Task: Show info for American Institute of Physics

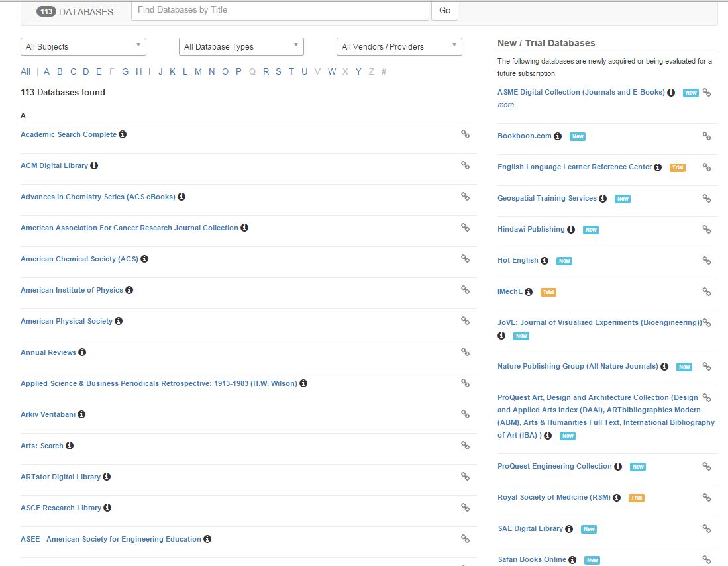Action: (x=129, y=289)
